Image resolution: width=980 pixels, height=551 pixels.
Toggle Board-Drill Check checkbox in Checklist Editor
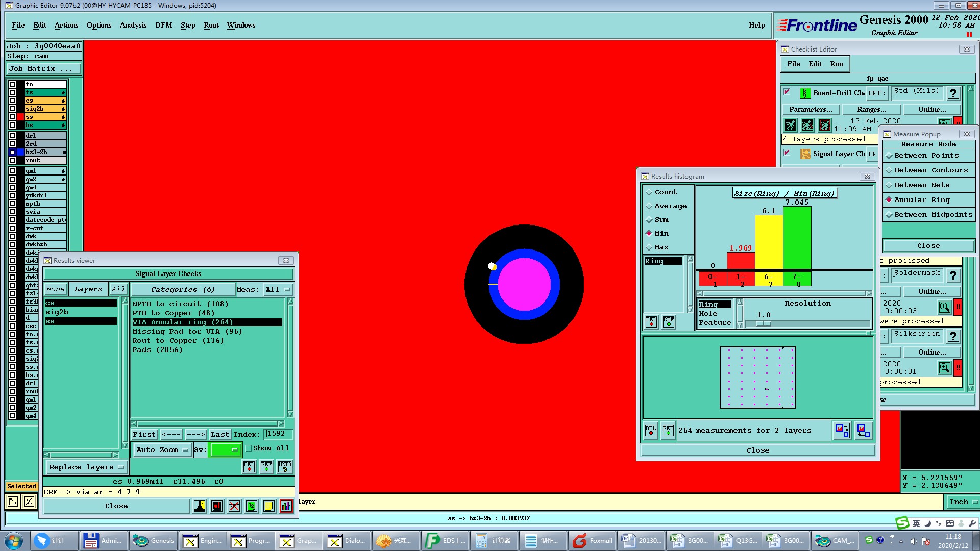click(x=787, y=92)
